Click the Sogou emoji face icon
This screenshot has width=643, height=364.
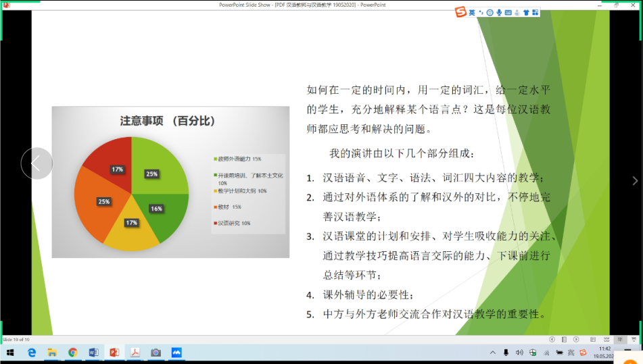[x=490, y=12]
